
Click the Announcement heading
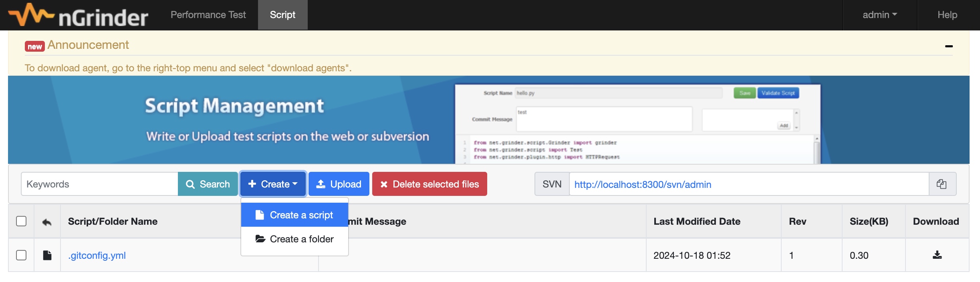(88, 45)
